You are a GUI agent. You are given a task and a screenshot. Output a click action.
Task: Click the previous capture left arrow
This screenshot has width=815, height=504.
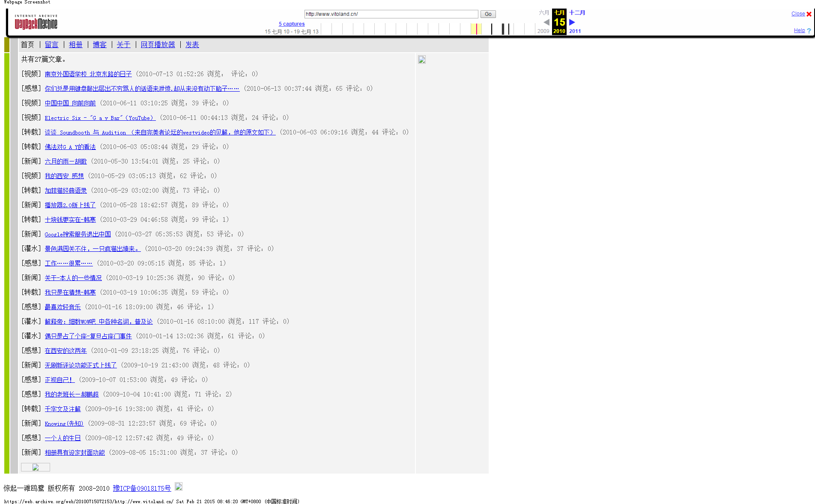546,22
